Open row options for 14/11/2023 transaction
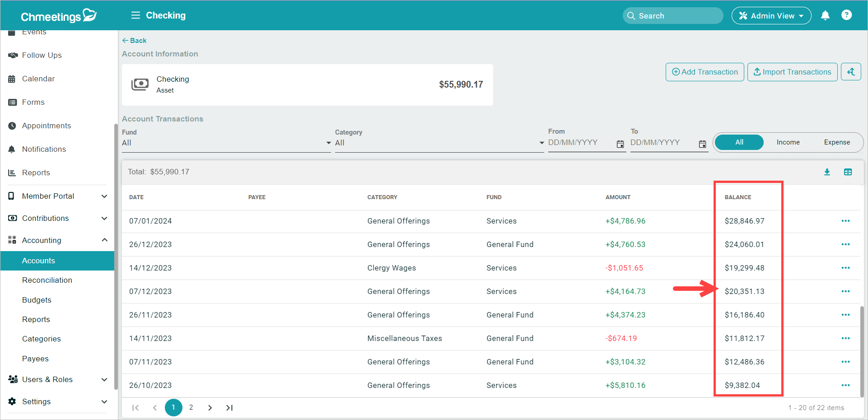 point(845,338)
